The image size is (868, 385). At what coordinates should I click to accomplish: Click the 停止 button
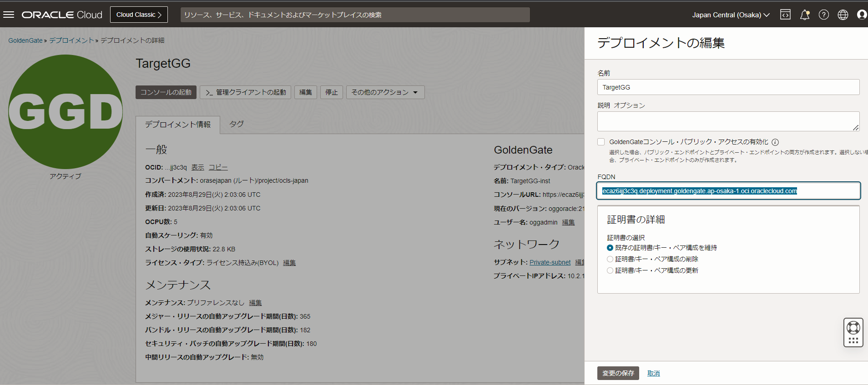click(332, 92)
